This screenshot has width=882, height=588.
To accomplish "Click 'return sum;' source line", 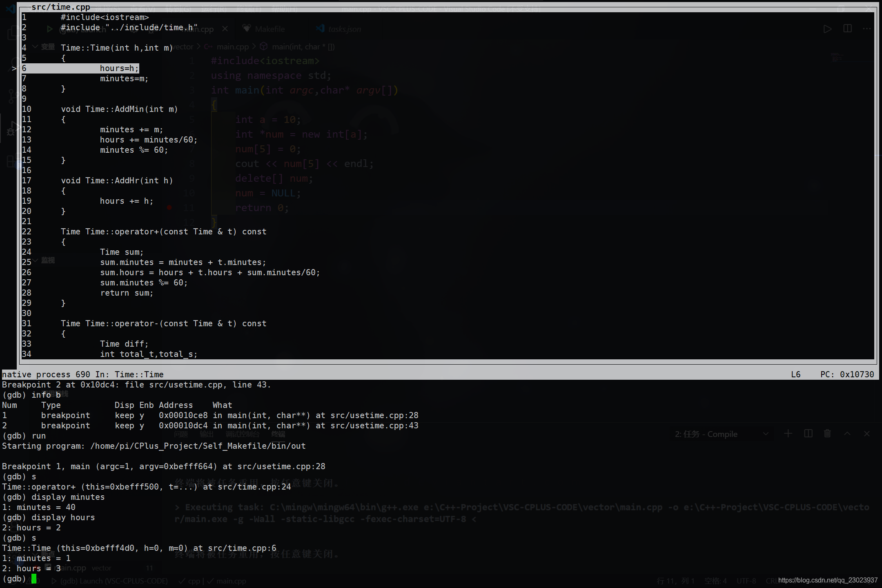I will [127, 293].
